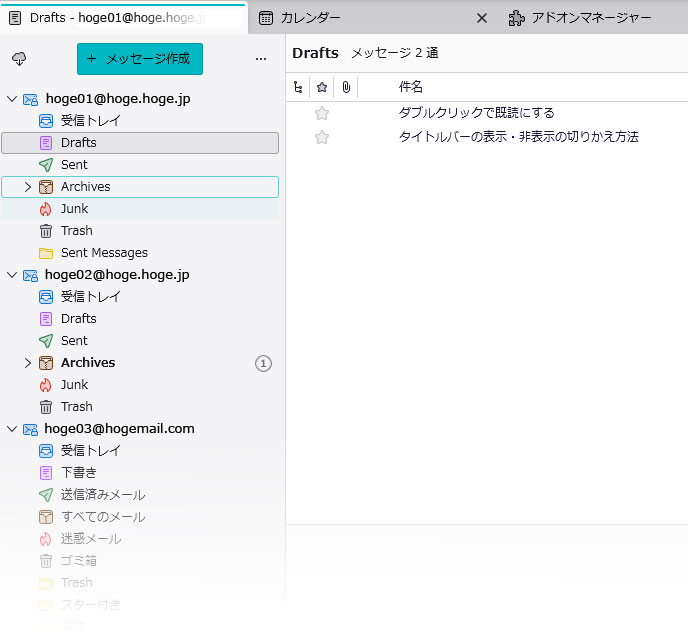Open すべてのメール folder under hoge03
The height and width of the screenshot is (640, 688).
pos(140,517)
